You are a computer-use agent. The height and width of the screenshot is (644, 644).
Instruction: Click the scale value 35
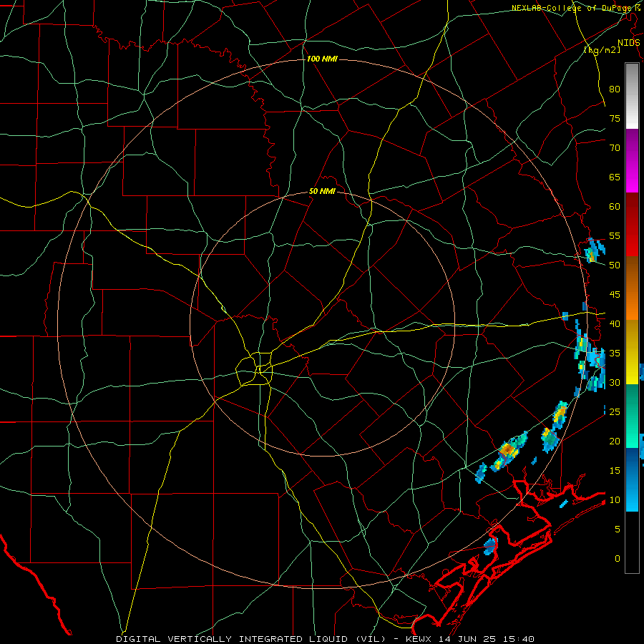pyautogui.click(x=615, y=353)
